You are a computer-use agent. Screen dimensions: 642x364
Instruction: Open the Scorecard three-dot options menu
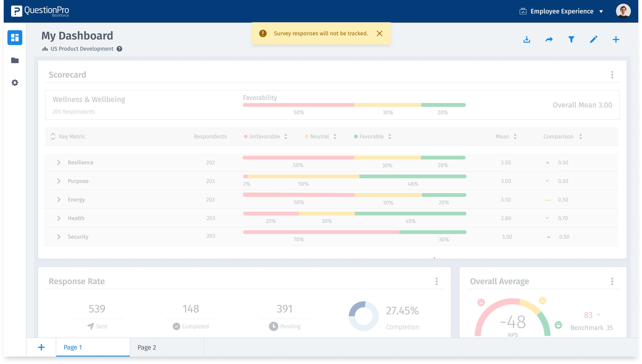pos(612,75)
